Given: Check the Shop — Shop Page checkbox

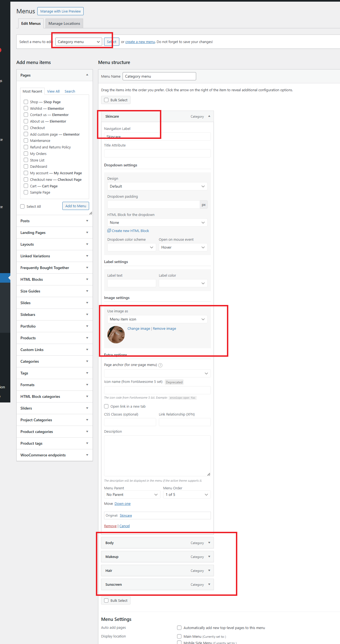Looking at the screenshot, I should (x=26, y=102).
